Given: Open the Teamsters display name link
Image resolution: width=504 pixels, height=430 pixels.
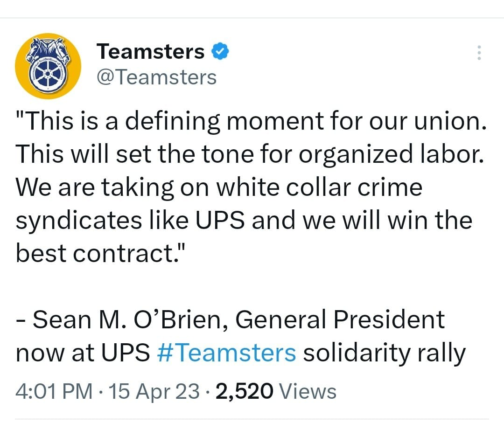Looking at the screenshot, I should pyautogui.click(x=150, y=51).
